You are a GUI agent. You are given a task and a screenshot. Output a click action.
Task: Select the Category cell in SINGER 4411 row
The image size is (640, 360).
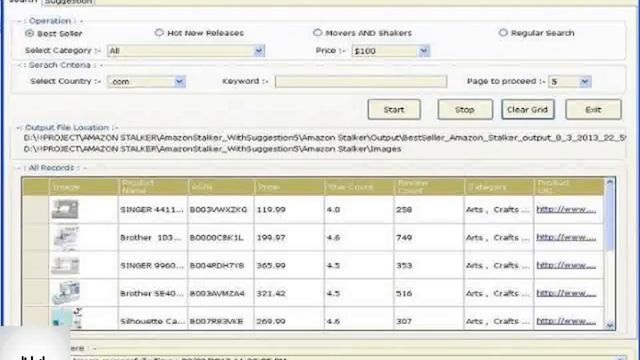[x=498, y=209]
